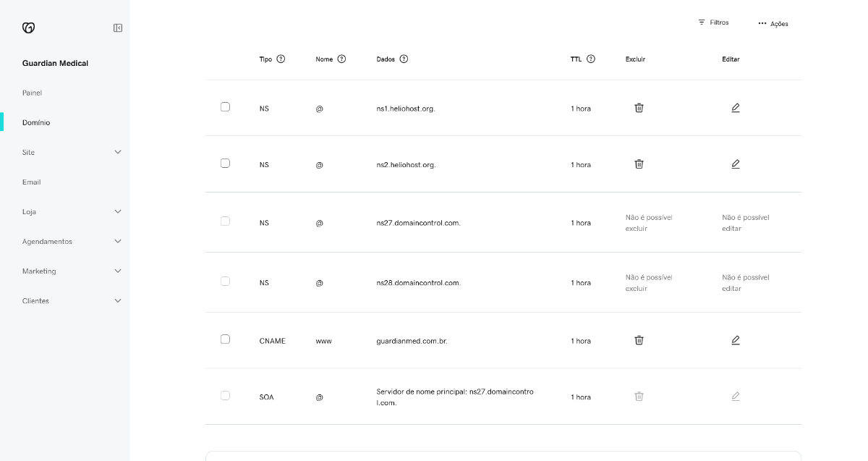Delete the ns1.heliohost.org NS record
This screenshot has height=461, width=868.
tap(639, 108)
